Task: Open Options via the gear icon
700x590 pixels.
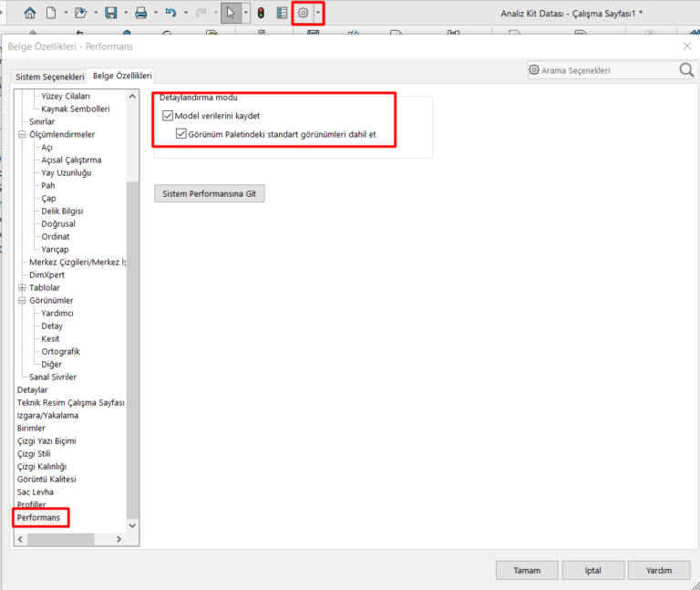Action: (x=304, y=13)
